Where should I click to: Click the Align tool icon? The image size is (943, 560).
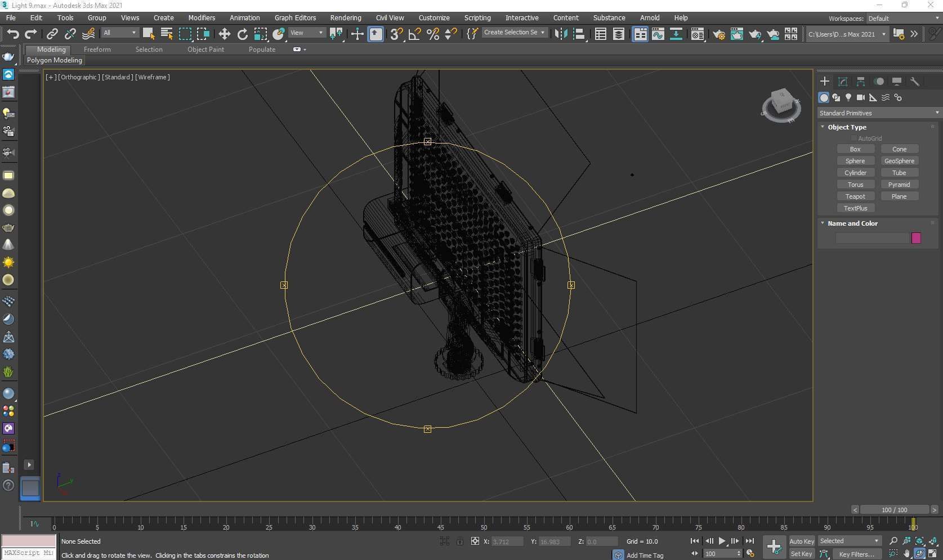pos(579,34)
